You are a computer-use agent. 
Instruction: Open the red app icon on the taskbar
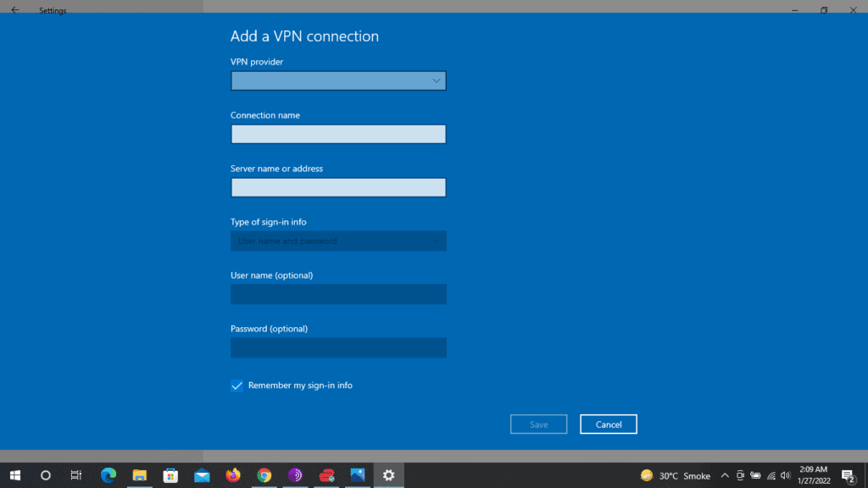(x=326, y=475)
